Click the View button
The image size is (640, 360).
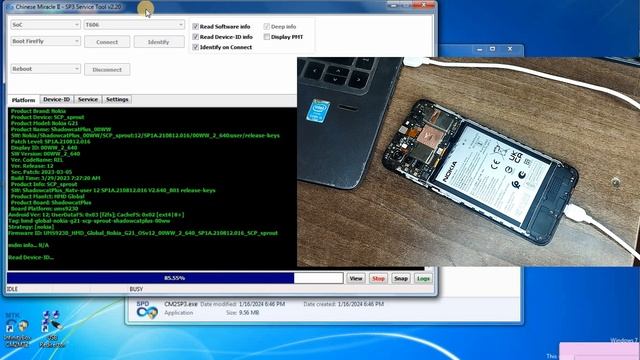(356, 278)
